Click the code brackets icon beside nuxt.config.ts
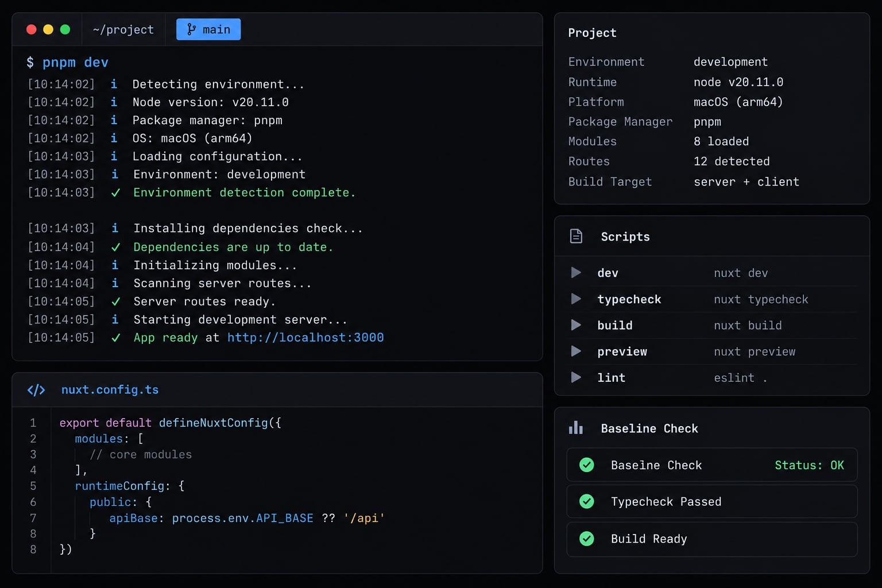Image resolution: width=882 pixels, height=588 pixels. [36, 390]
